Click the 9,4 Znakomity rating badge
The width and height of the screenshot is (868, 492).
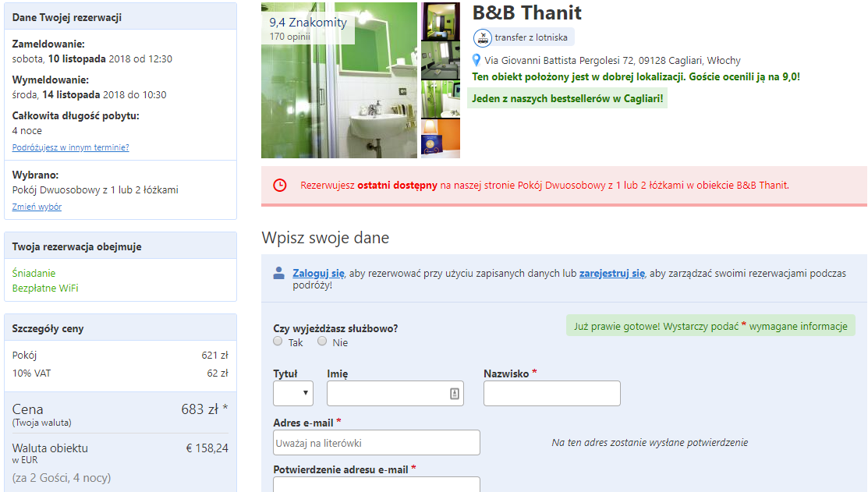pyautogui.click(x=308, y=28)
